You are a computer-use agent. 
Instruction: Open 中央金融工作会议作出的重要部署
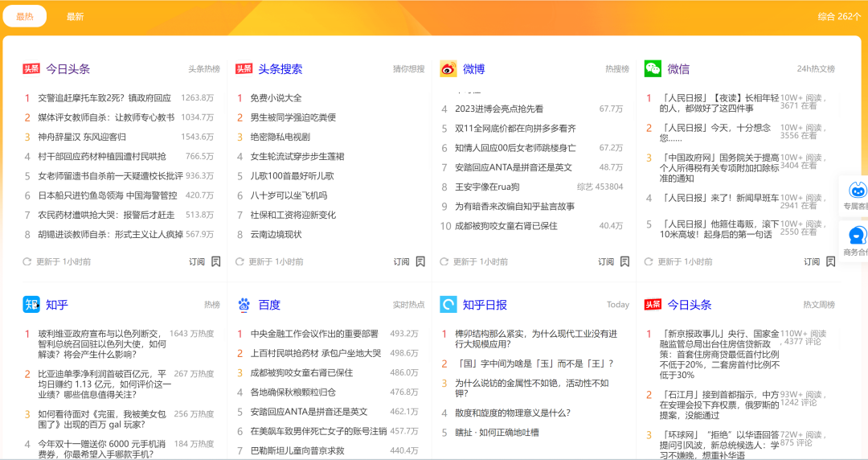coord(314,334)
